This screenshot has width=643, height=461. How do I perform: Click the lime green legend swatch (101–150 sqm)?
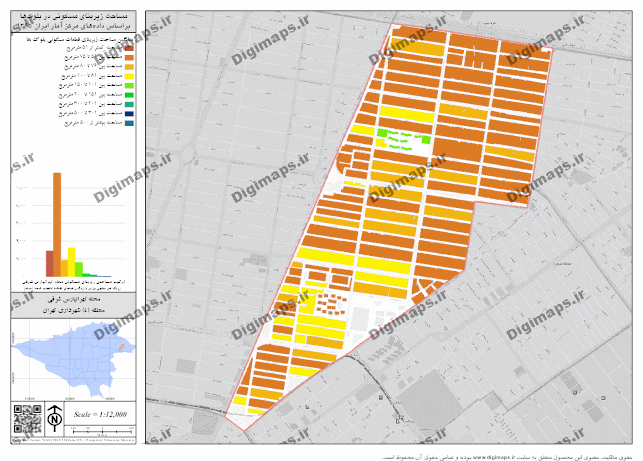129,86
